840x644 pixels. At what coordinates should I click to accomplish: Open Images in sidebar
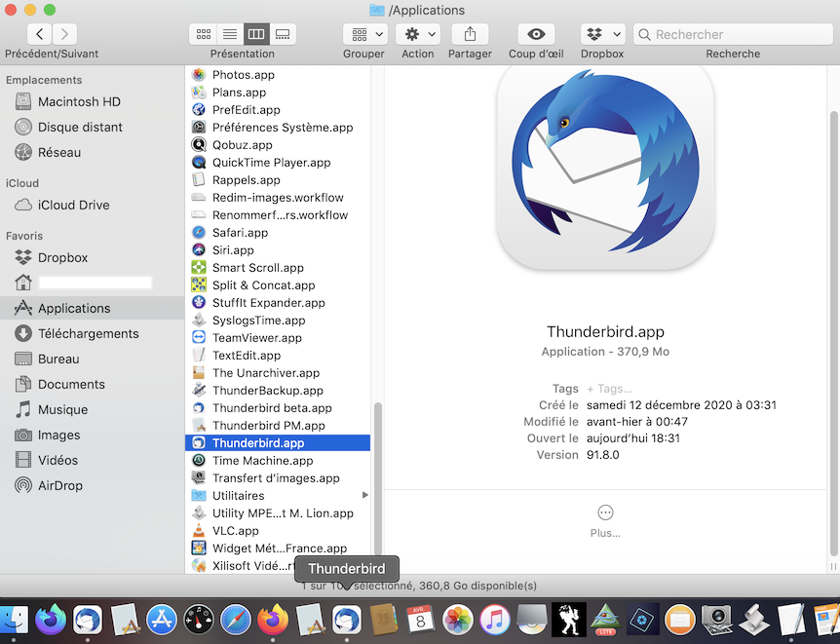[x=93, y=436]
